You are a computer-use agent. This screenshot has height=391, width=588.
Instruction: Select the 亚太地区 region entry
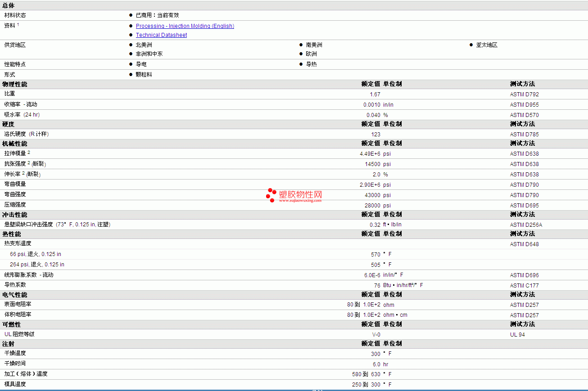click(487, 45)
